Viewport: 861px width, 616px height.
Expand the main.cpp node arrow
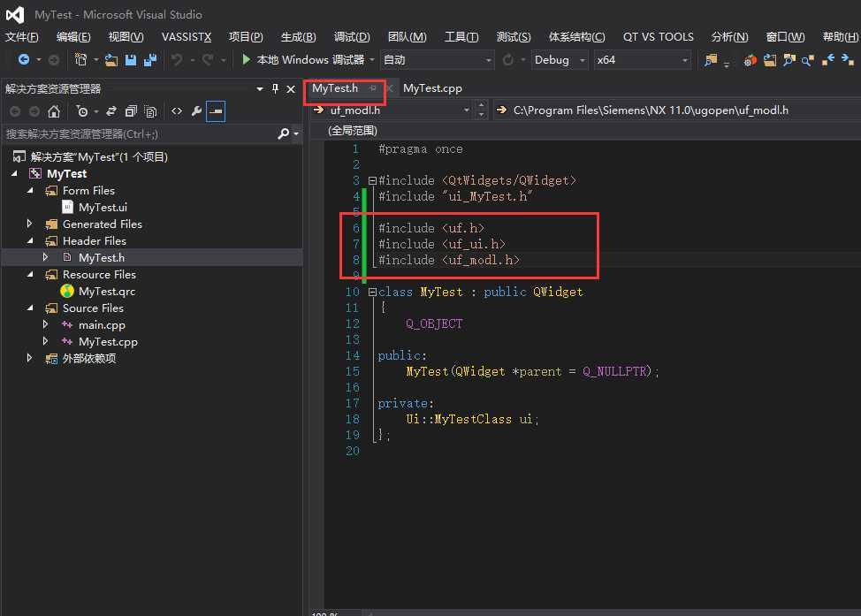46,324
